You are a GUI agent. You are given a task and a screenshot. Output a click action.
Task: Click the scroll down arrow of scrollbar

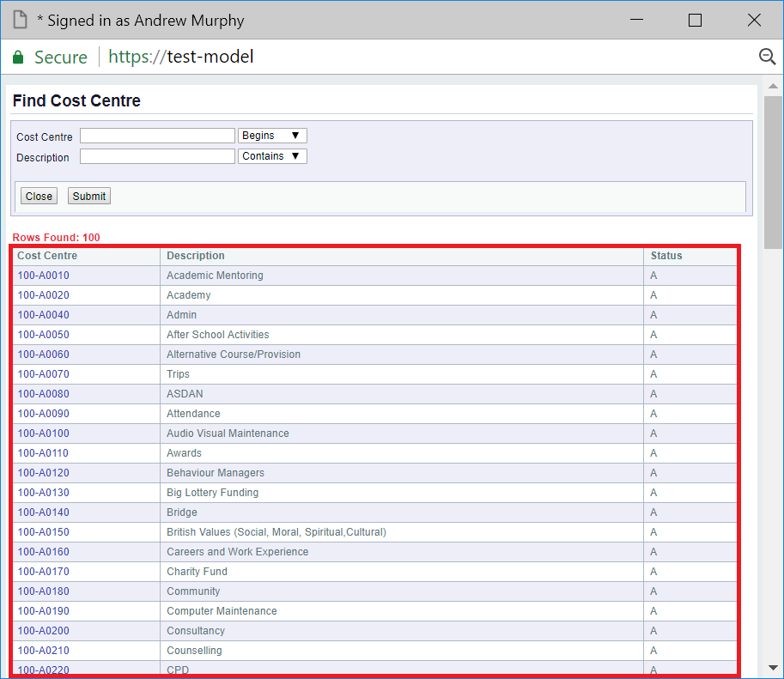(773, 668)
